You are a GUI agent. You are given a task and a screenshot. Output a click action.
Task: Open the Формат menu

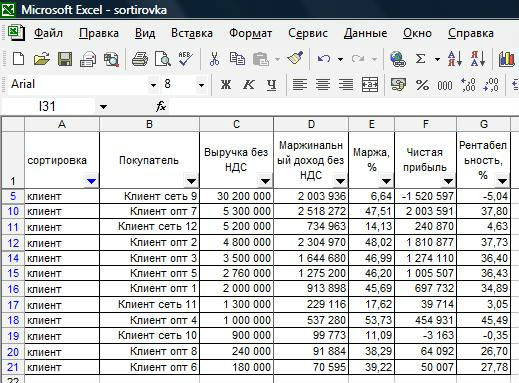(250, 33)
